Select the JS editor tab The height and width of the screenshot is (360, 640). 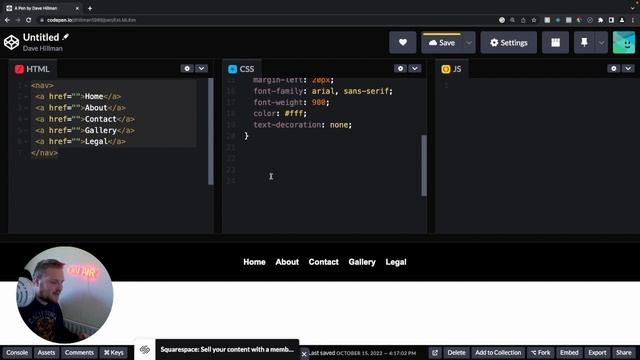pyautogui.click(x=451, y=69)
